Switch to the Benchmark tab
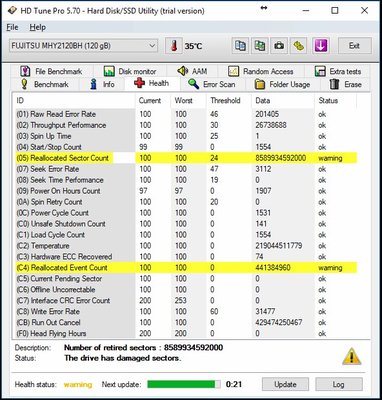Viewport: 382px width, 400px height. click(x=45, y=84)
